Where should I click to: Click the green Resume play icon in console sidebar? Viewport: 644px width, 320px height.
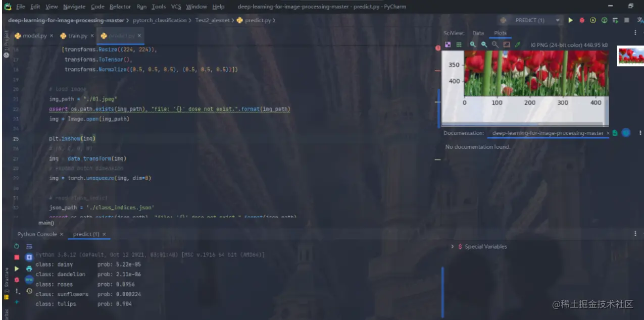point(17,269)
